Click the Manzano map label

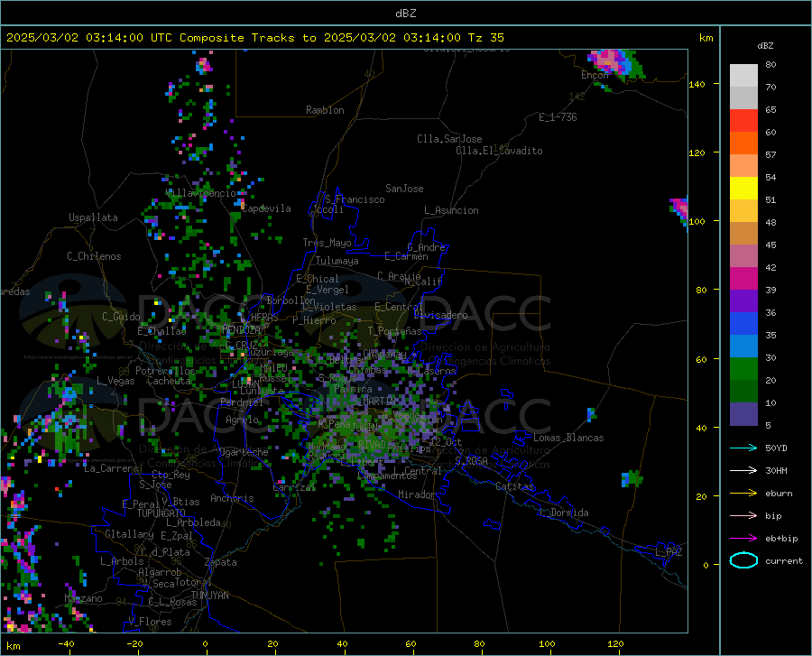(x=83, y=598)
